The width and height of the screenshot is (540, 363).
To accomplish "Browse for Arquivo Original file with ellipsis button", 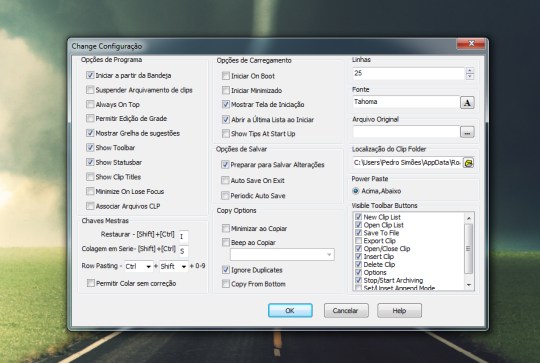I will tap(467, 132).
